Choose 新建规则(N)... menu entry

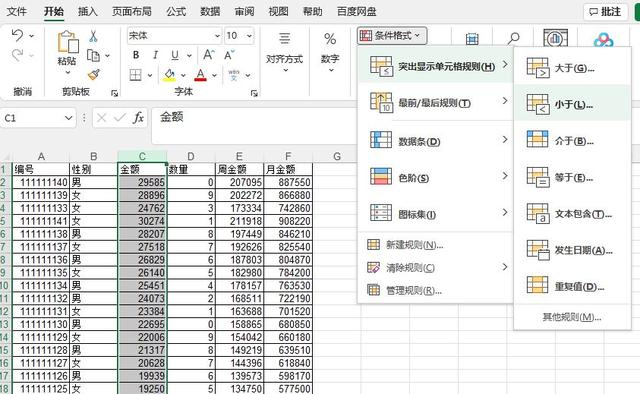coord(436,245)
